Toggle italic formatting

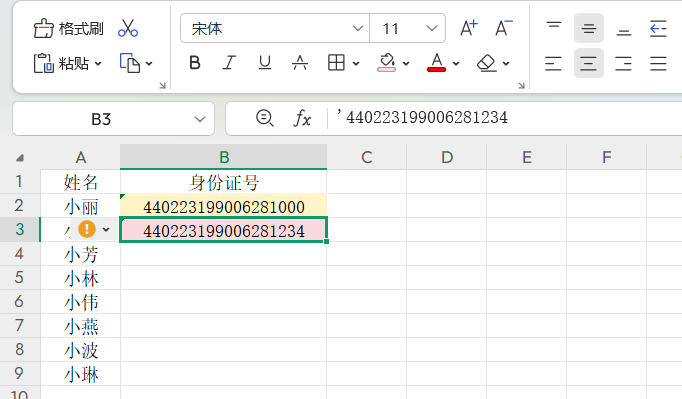pos(229,63)
